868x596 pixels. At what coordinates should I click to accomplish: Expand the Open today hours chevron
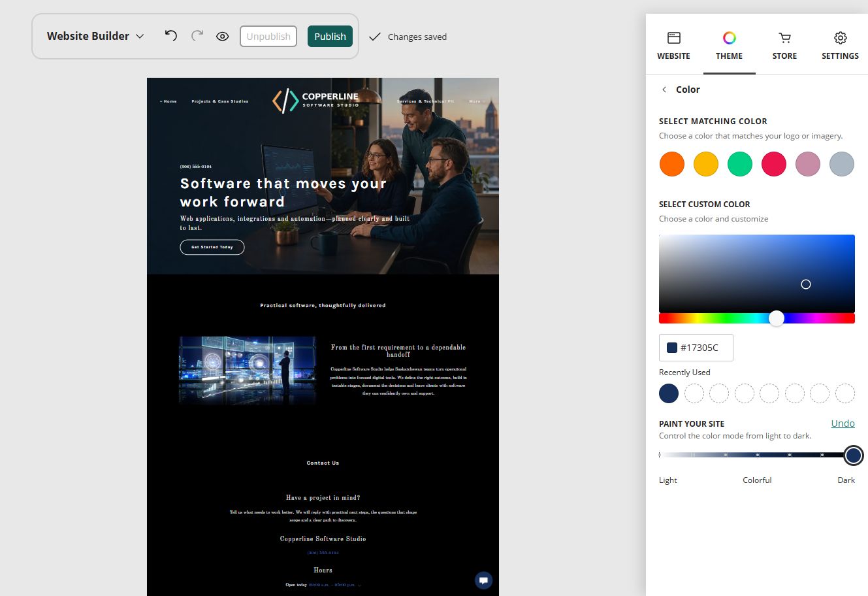(359, 585)
